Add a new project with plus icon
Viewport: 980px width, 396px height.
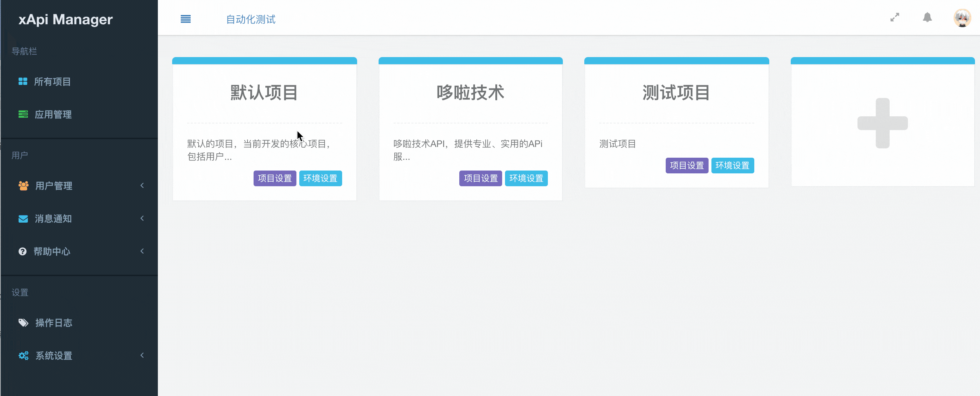pyautogui.click(x=882, y=123)
